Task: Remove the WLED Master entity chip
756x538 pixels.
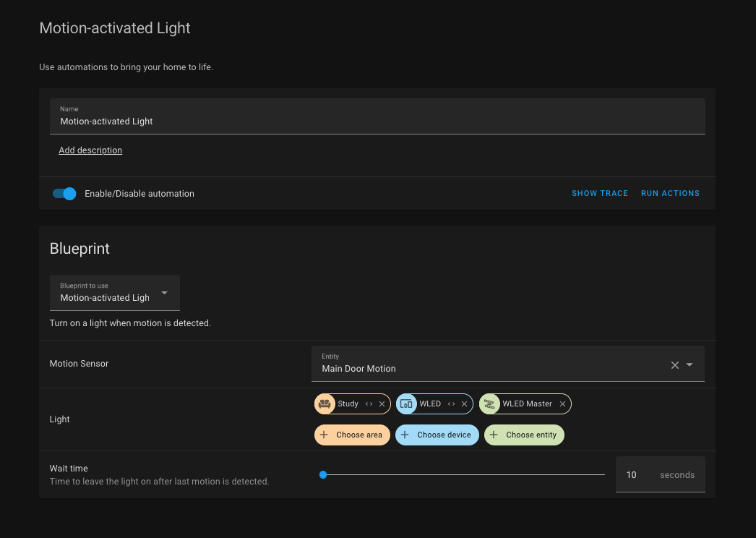Action: 562,404
